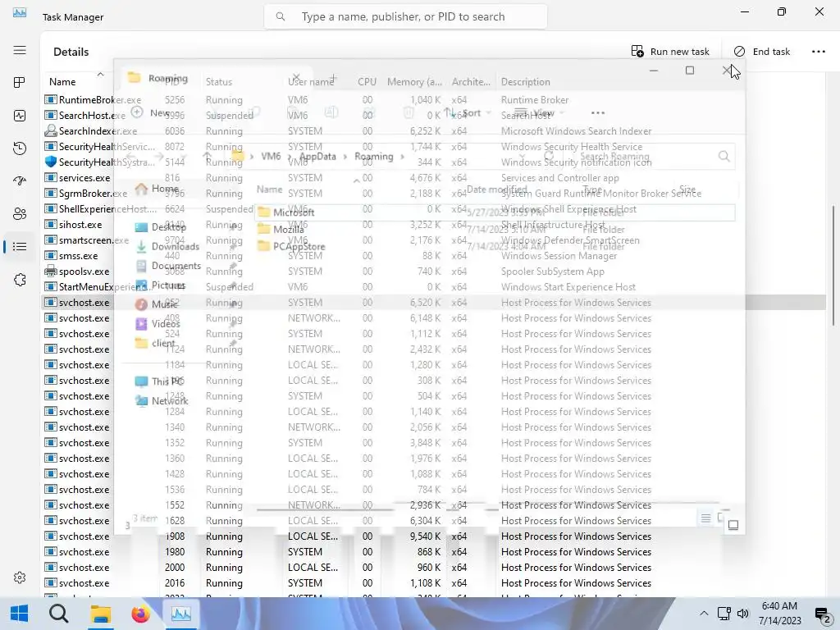Open the Users page sidebar icon
840x630 pixels.
(20, 214)
